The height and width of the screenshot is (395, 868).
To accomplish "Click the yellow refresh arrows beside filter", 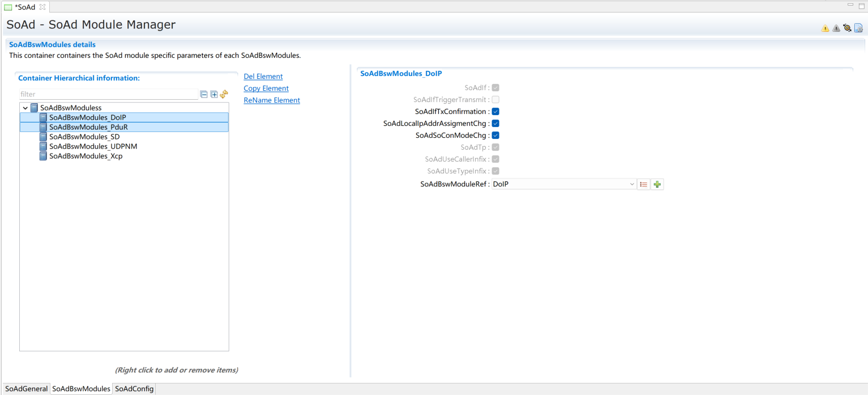I will pos(224,94).
